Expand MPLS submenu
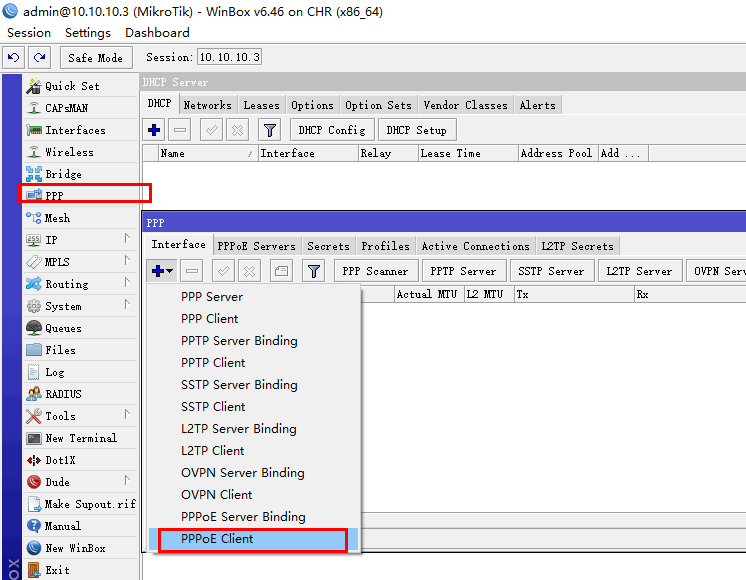This screenshot has width=746, height=580. 127,260
